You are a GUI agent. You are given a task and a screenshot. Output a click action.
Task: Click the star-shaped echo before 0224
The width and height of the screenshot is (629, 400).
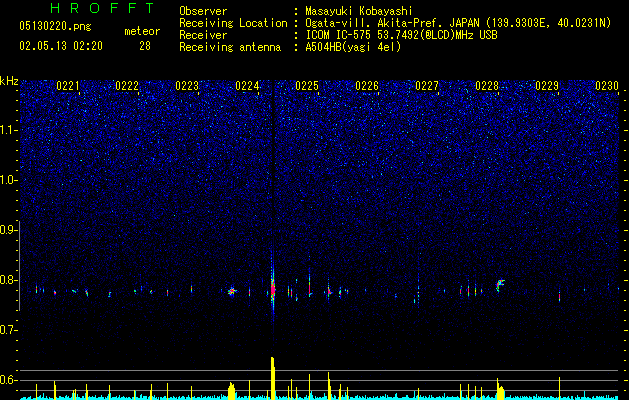[232, 291]
